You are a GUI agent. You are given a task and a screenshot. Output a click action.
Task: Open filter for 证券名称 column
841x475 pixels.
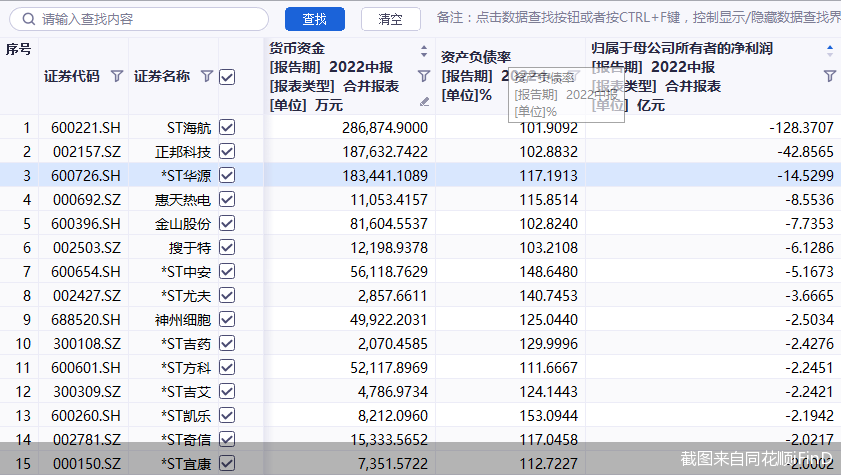click(207, 76)
